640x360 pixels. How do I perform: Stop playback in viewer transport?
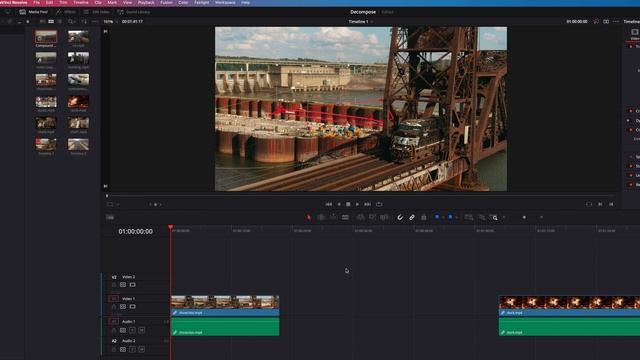click(x=348, y=204)
